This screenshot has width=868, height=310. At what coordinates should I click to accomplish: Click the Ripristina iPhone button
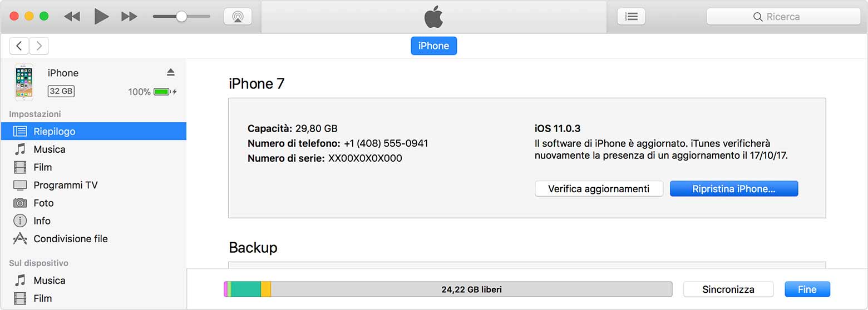point(734,189)
